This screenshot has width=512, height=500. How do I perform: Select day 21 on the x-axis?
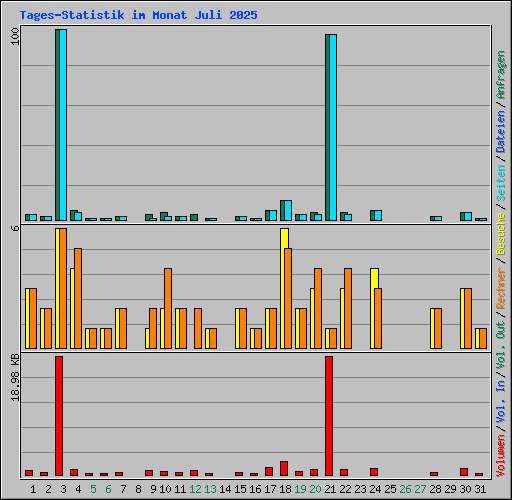tap(330, 489)
